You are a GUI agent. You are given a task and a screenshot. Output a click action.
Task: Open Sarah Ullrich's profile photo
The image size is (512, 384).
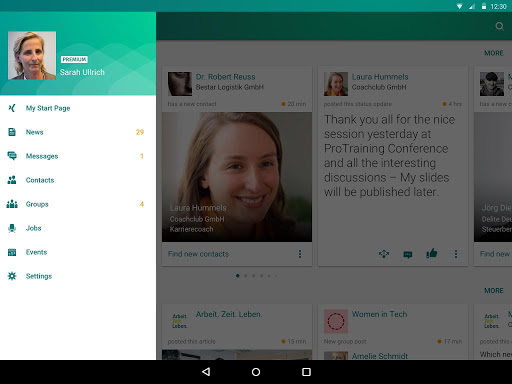(x=32, y=55)
